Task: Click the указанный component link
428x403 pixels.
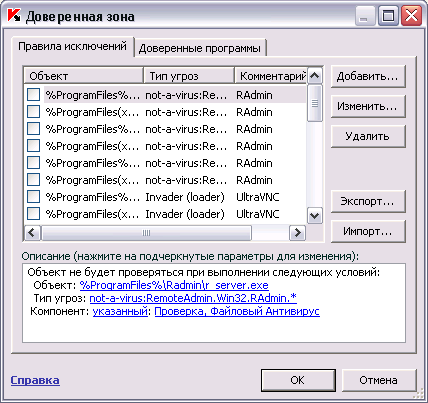Action: pyautogui.click(x=120, y=311)
